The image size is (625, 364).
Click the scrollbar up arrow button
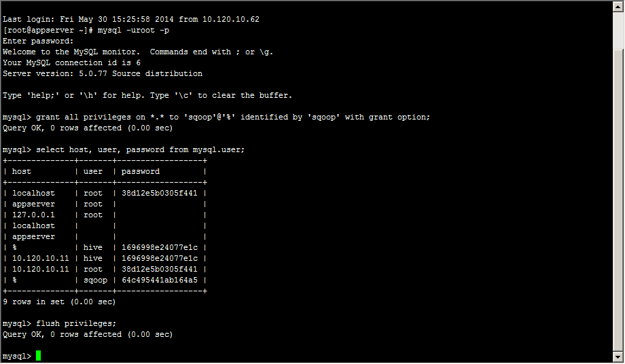click(x=618, y=7)
